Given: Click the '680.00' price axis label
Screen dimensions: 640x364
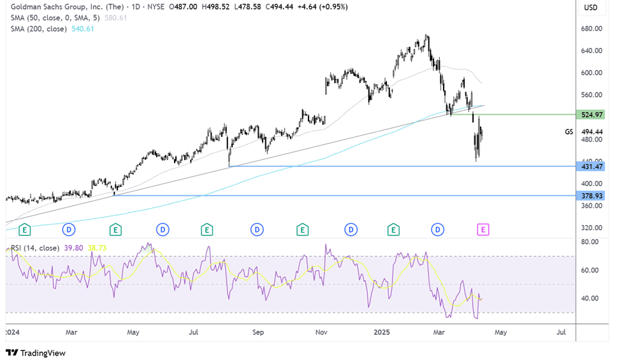Looking at the screenshot, I should pos(592,29).
